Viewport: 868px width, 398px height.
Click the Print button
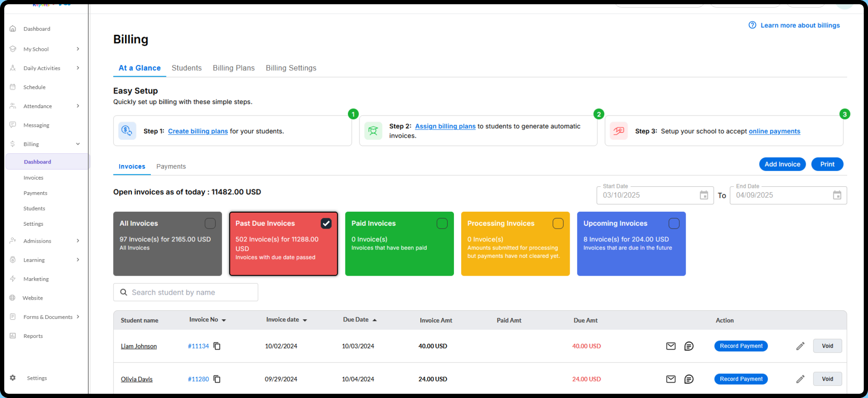pyautogui.click(x=827, y=164)
